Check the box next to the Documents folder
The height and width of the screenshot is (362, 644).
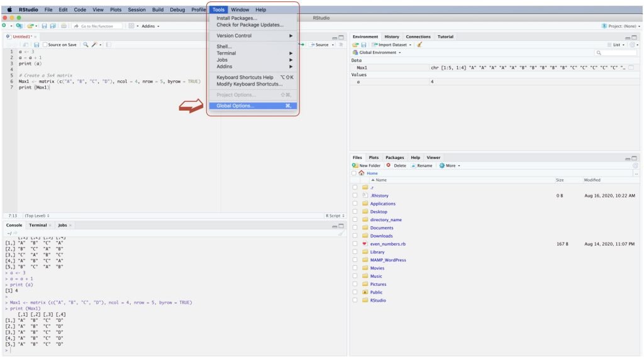(x=355, y=228)
